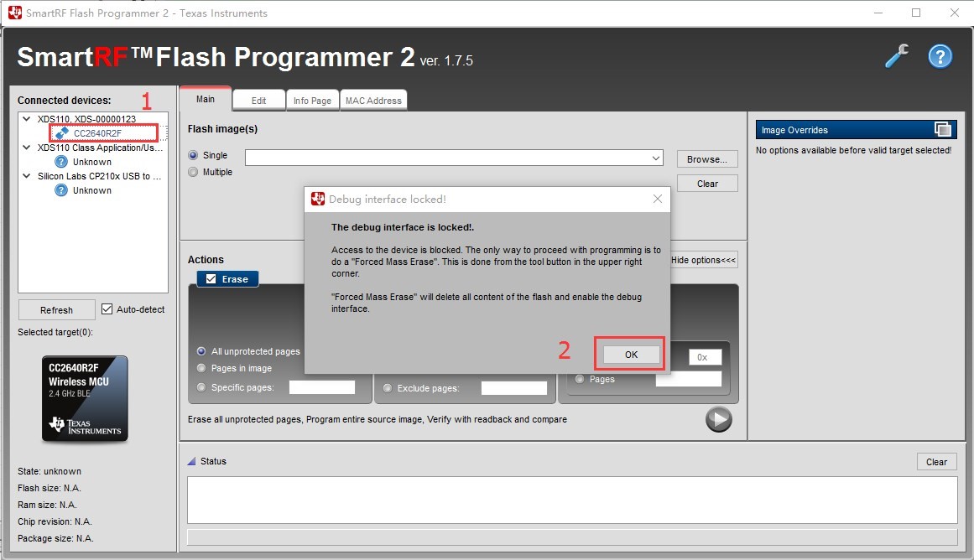
Task: Click 'Ram size: N.A.' text
Action: tap(47, 505)
